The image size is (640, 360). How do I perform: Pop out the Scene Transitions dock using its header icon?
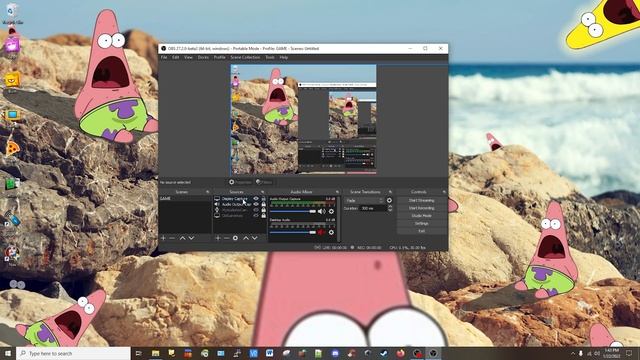pyautogui.click(x=390, y=192)
